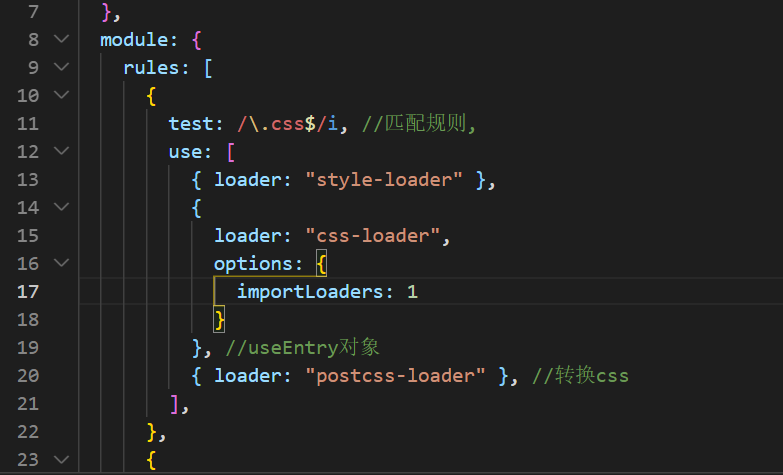Click line number 7 in the gutter

[33, 11]
